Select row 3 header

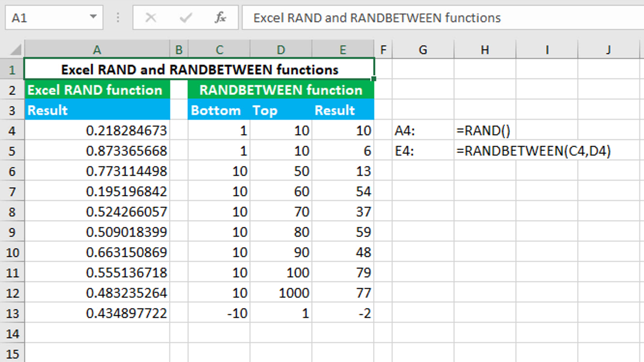[x=12, y=110]
